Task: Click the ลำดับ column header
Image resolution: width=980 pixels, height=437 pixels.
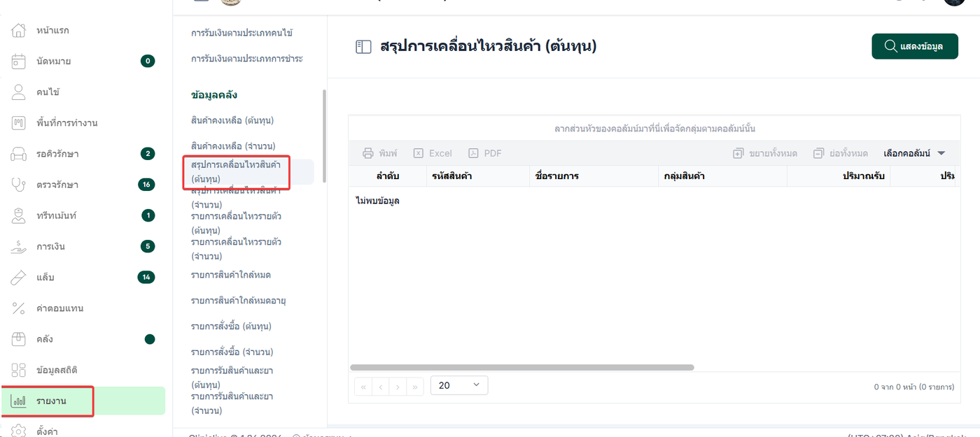Action: coord(388,176)
